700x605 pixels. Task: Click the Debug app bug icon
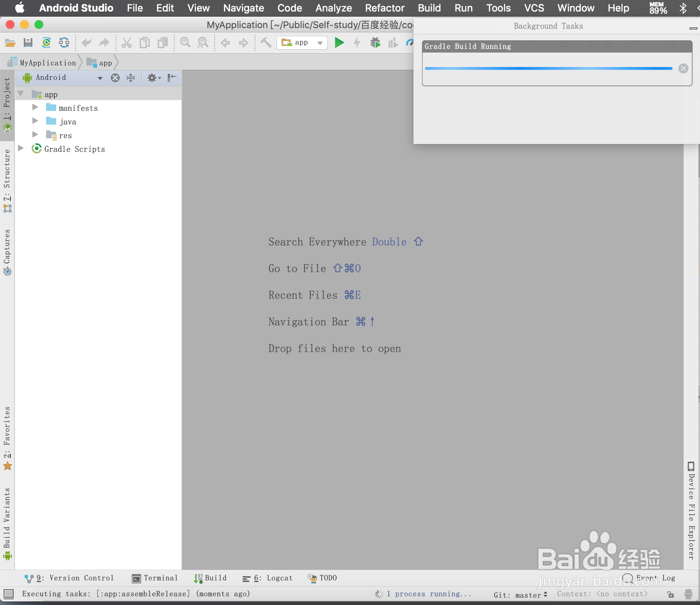375,43
